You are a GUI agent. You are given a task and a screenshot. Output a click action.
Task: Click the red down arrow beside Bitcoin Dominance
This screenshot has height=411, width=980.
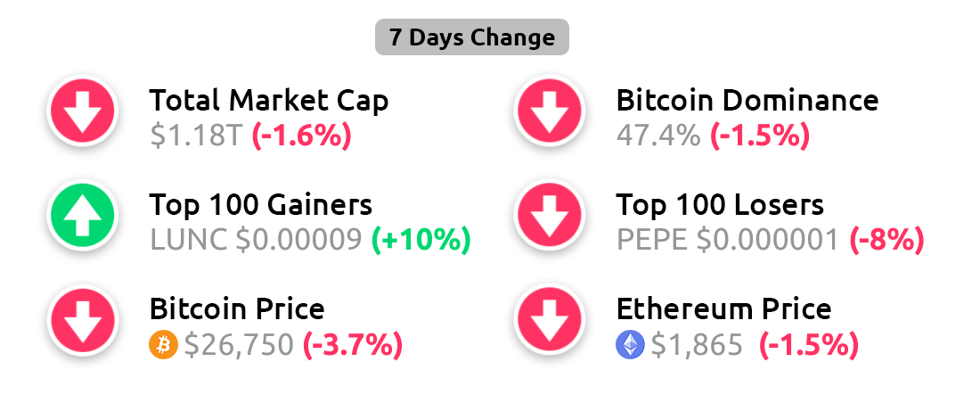pos(549,111)
